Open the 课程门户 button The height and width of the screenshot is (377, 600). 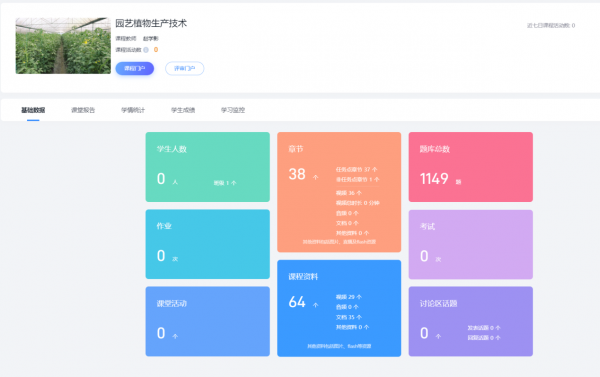(135, 69)
